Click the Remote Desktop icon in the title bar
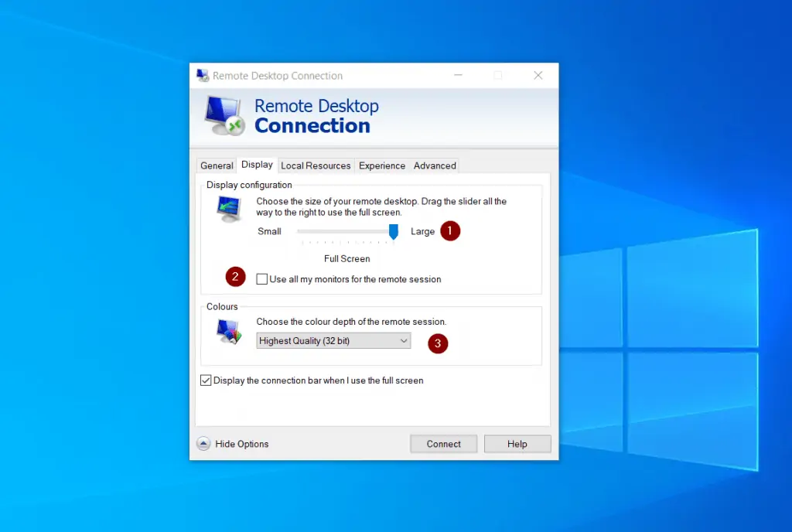The height and width of the screenshot is (532, 792). click(203, 75)
